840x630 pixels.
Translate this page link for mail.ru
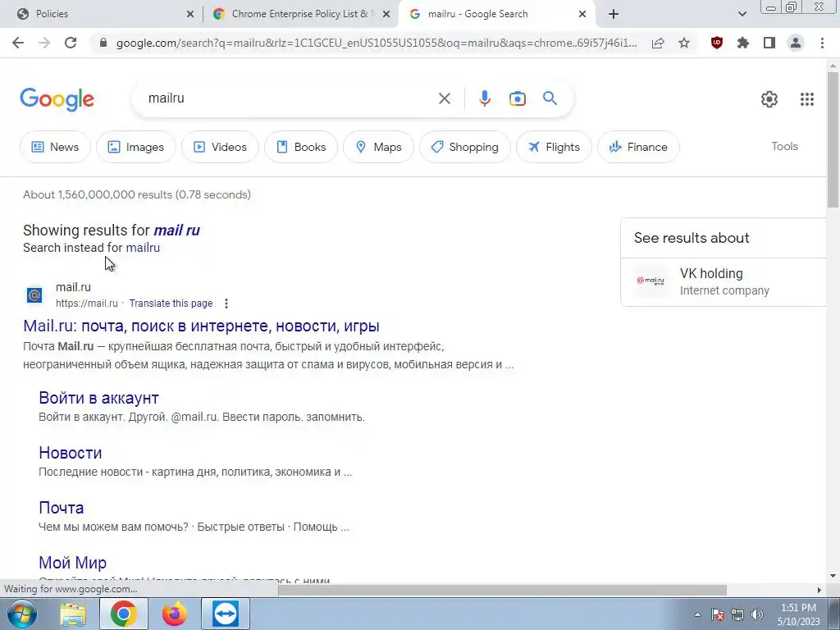click(171, 304)
